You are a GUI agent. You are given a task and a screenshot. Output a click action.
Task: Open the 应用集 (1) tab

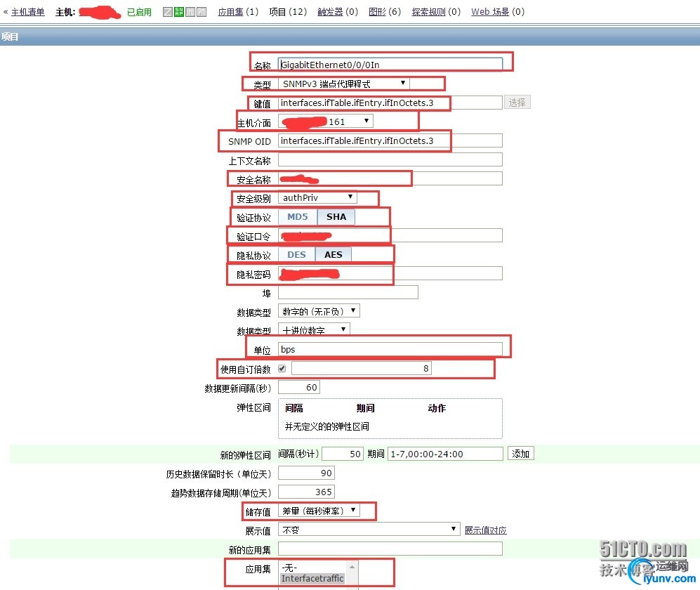point(238,12)
